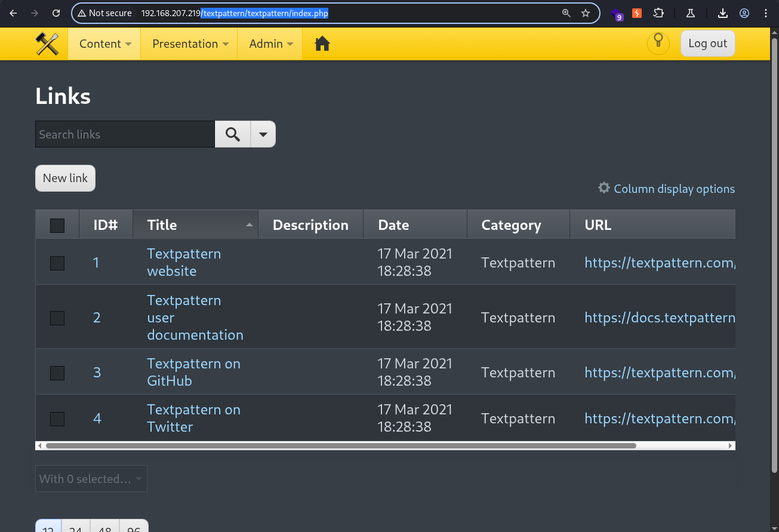Open the Admin menu
779x532 pixels.
[x=270, y=44]
